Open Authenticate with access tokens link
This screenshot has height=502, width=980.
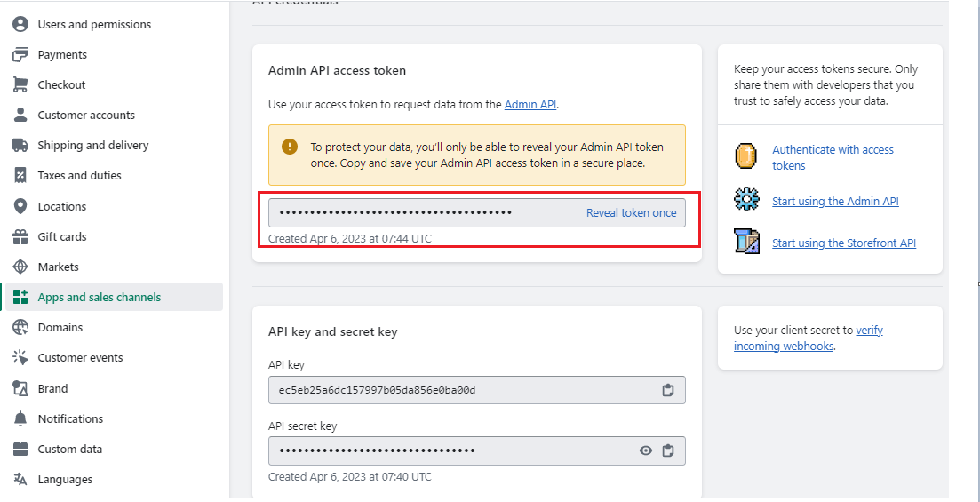(833, 150)
